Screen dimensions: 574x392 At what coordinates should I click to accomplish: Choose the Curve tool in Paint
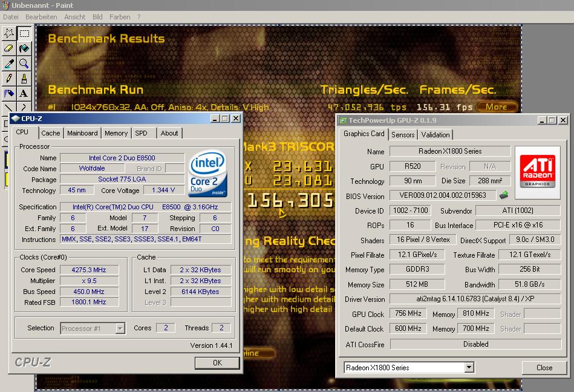pos(24,107)
